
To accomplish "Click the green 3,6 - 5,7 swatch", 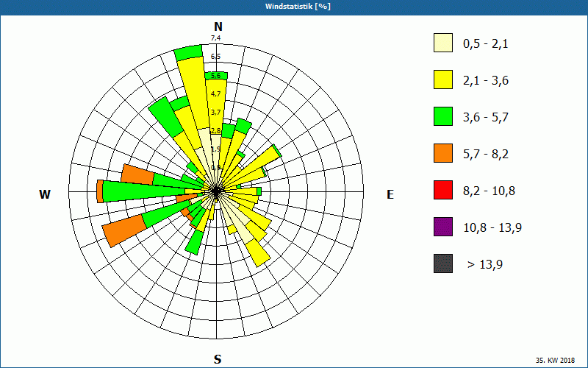I will 443,116.
